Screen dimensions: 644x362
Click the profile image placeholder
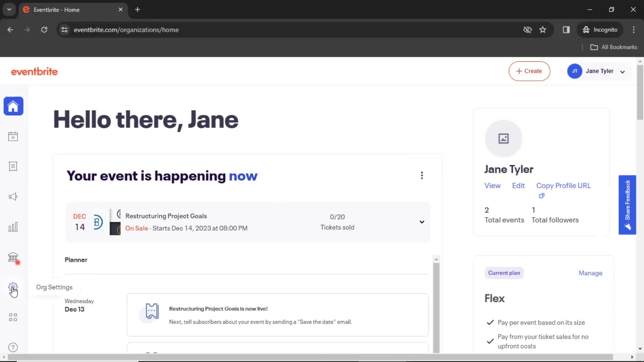(503, 138)
